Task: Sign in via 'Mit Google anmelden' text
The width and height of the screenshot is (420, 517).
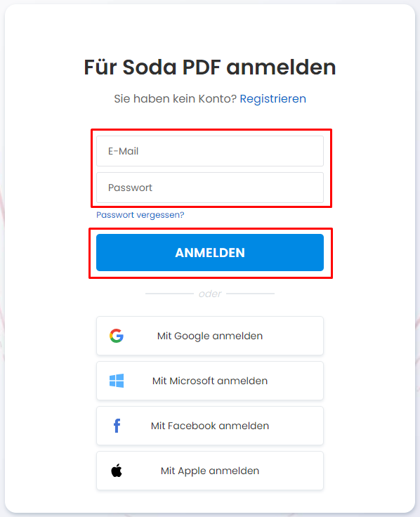Action: [x=210, y=336]
